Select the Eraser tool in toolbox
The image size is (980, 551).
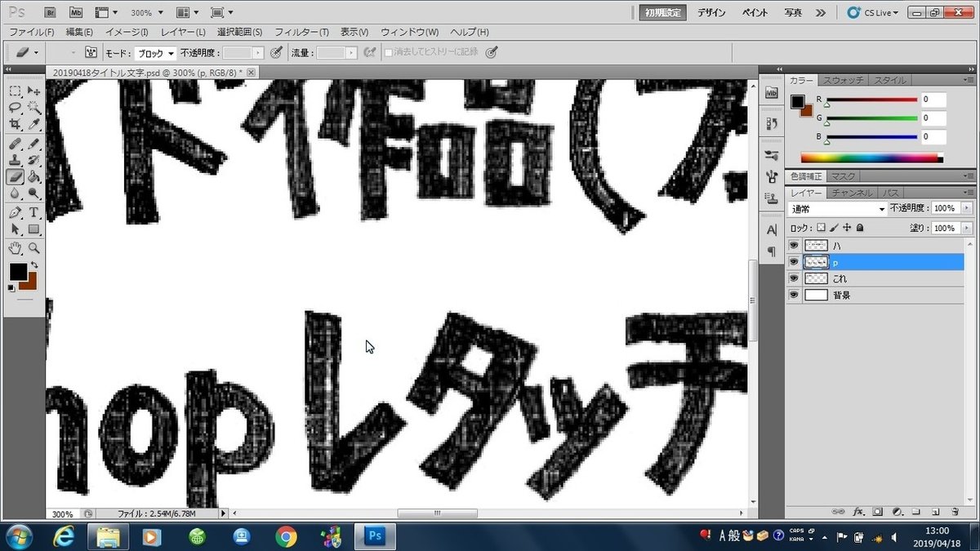tap(16, 176)
